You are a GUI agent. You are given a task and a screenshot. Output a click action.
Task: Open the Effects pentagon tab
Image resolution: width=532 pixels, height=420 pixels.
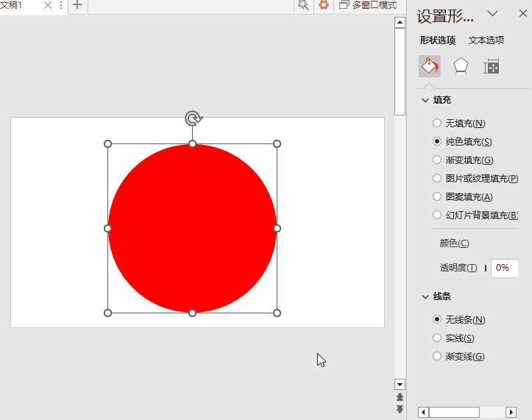[x=461, y=66]
